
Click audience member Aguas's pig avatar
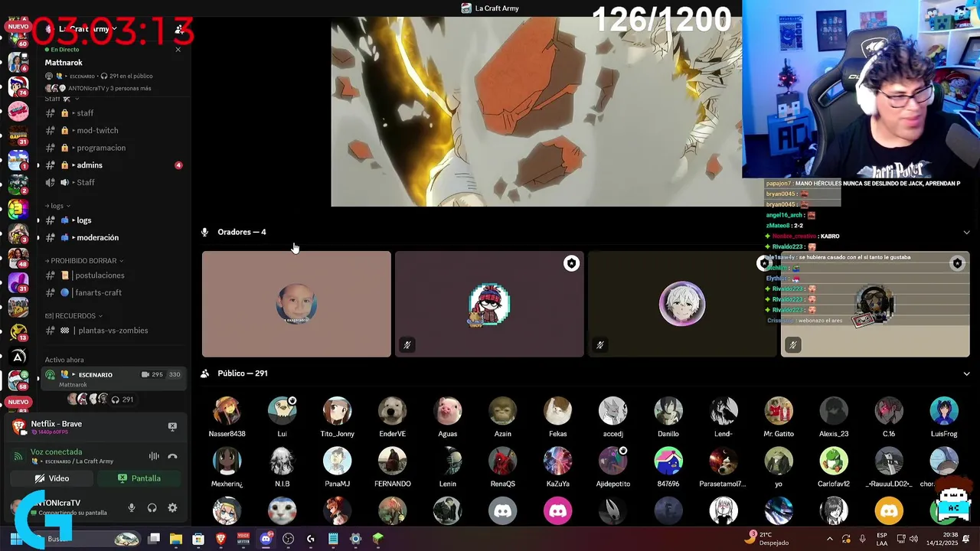click(x=447, y=411)
